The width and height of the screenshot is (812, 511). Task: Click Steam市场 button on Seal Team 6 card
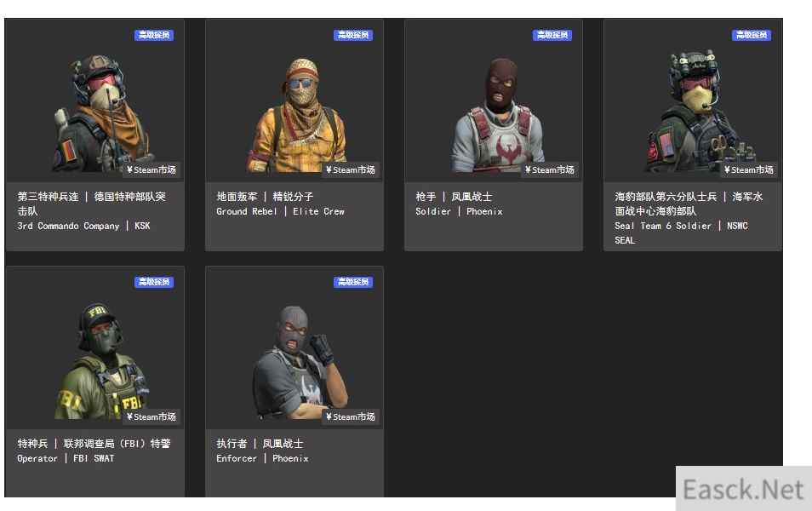749,170
